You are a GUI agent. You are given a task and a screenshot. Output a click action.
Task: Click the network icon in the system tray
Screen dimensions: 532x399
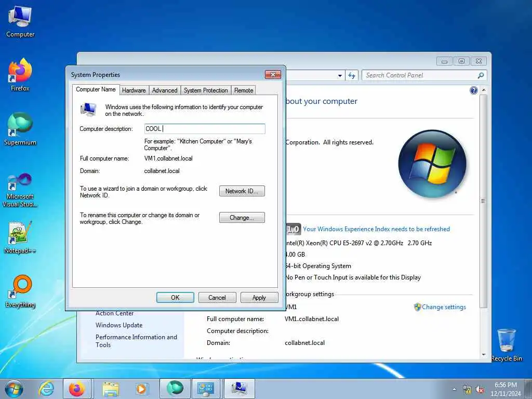tap(467, 390)
